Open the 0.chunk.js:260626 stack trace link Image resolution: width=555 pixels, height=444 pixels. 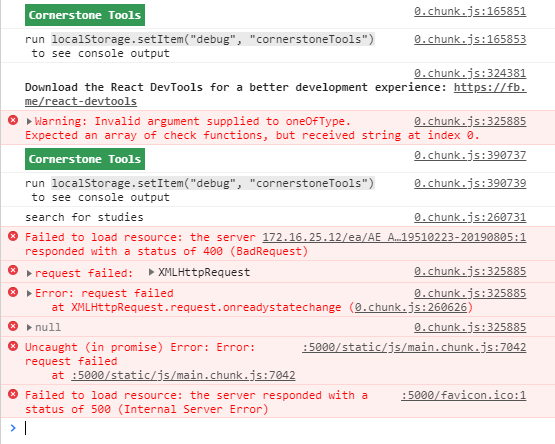coord(411,307)
